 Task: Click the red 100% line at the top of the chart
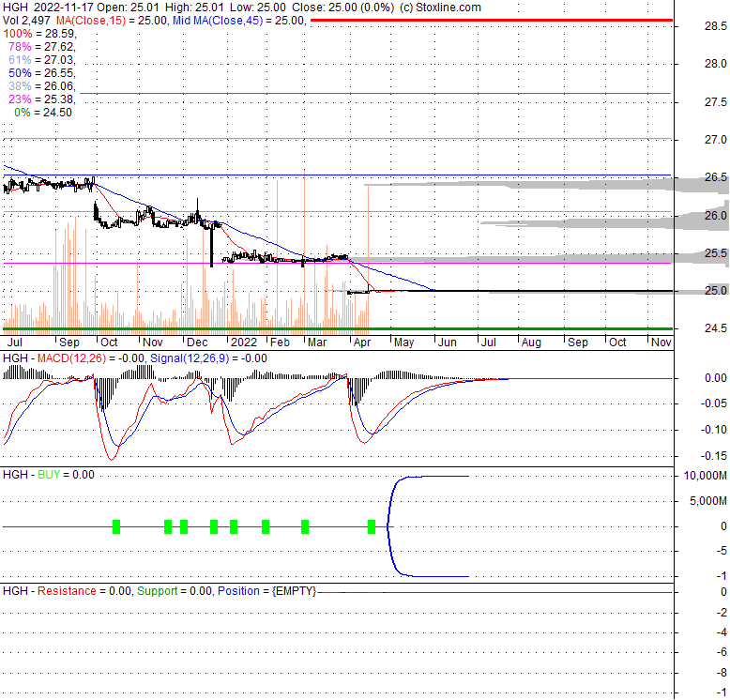pyautogui.click(x=491, y=20)
